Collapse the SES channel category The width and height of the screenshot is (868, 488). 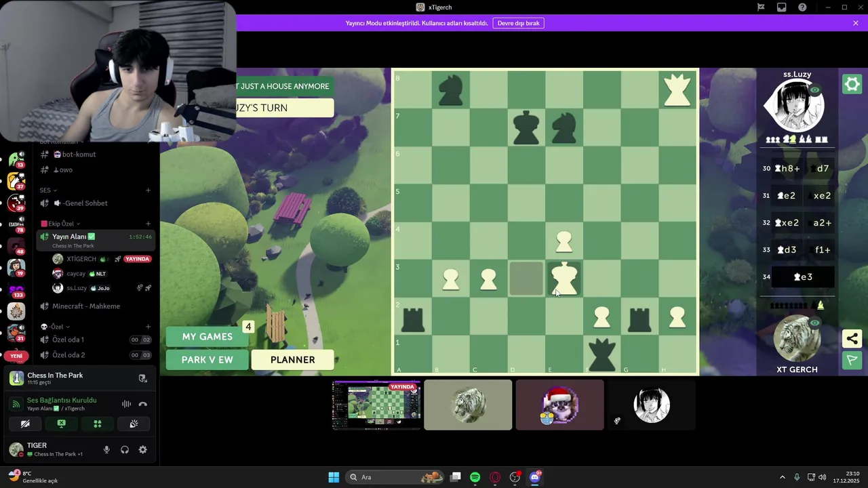[48, 190]
